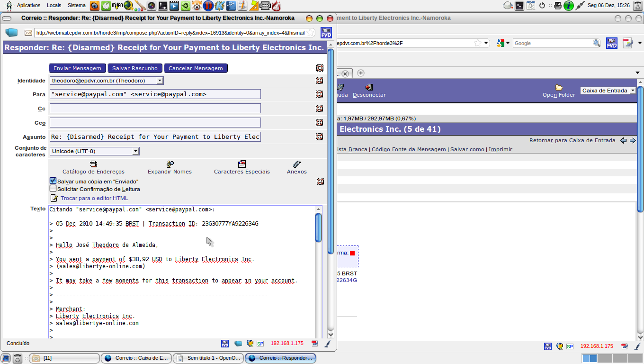Open the Caracteres Especiais icon

pyautogui.click(x=242, y=164)
